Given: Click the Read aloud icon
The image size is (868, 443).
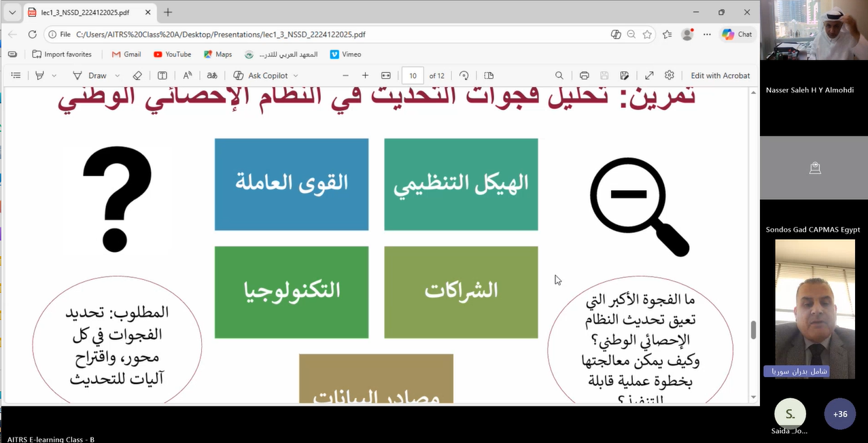Looking at the screenshot, I should pyautogui.click(x=188, y=75).
